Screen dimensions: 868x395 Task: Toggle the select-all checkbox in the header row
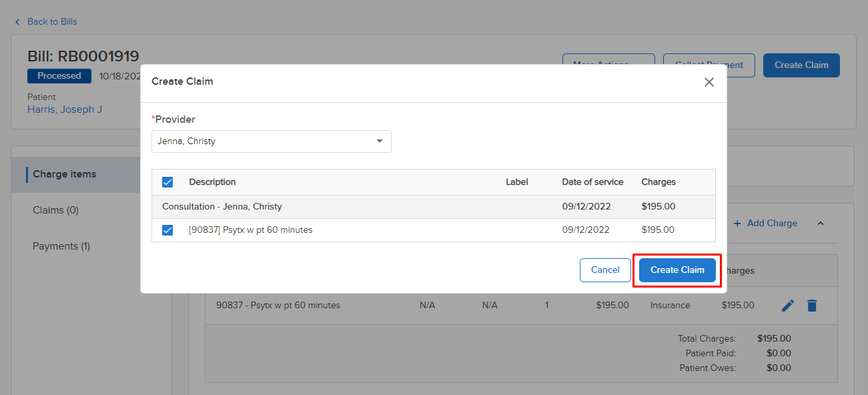(167, 182)
